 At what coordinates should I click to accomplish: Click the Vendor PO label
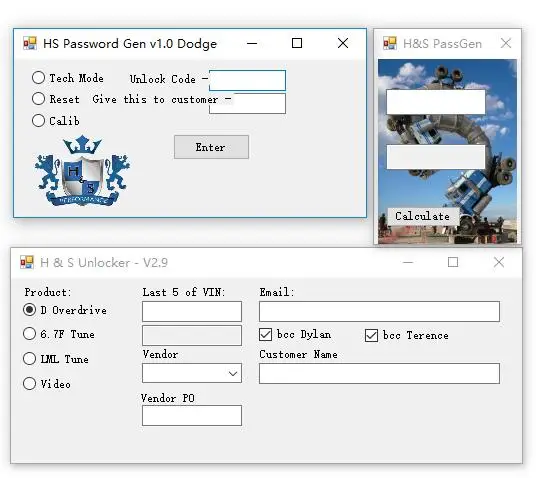pos(168,398)
